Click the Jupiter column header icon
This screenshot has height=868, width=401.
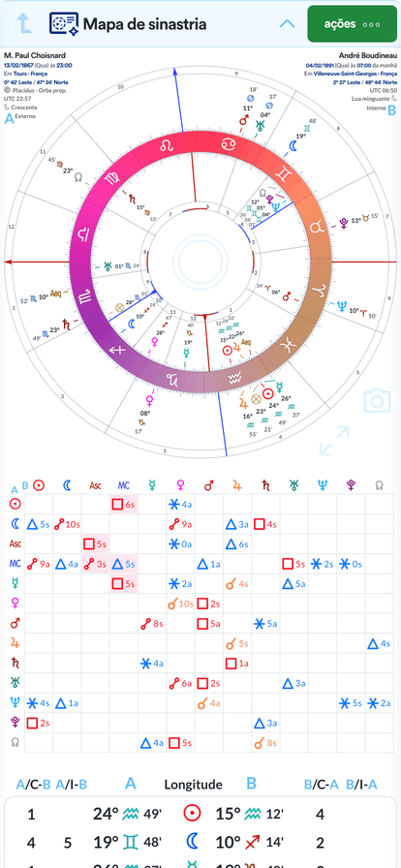237,485
